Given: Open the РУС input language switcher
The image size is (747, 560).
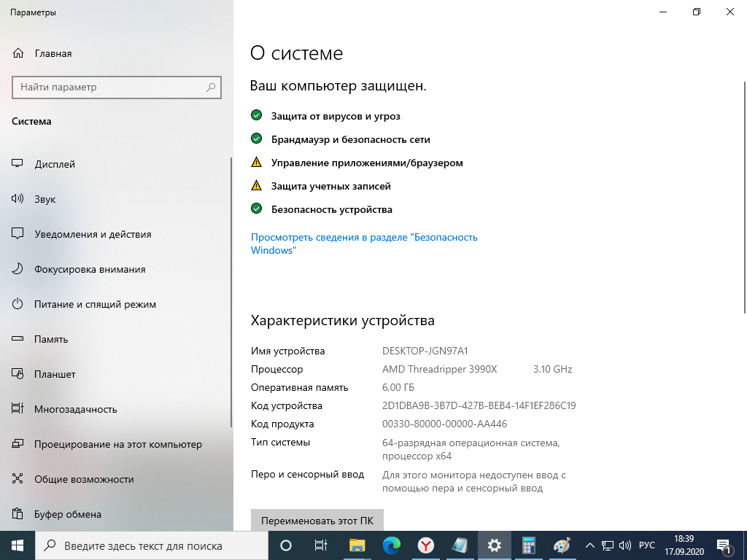Looking at the screenshot, I should [x=646, y=545].
